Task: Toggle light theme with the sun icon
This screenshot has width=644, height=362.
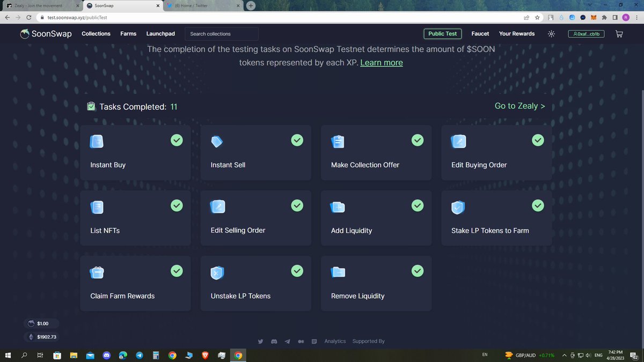Action: tap(551, 34)
